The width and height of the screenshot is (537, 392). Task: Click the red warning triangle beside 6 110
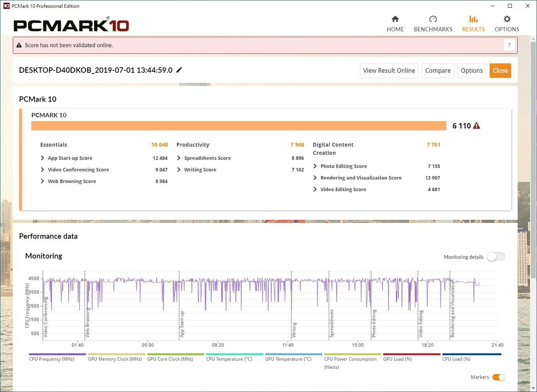click(477, 126)
